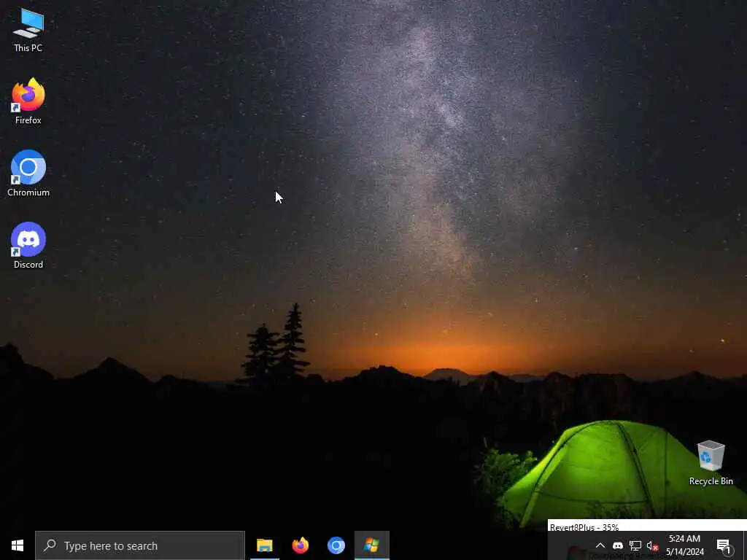Open the Action Center notifications icon
Viewport: 747px width, 560px height.
coord(723,545)
